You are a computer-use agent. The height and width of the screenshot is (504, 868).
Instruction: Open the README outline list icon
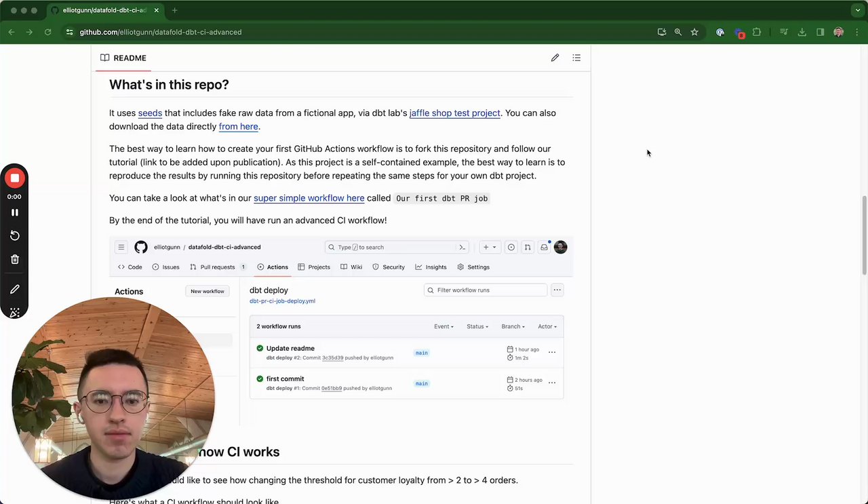coord(576,58)
